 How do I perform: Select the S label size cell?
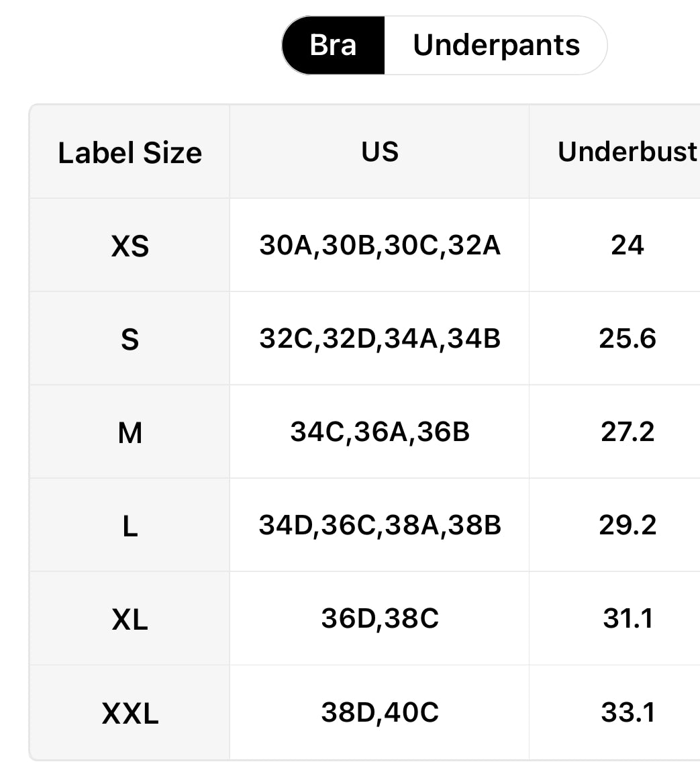[130, 340]
